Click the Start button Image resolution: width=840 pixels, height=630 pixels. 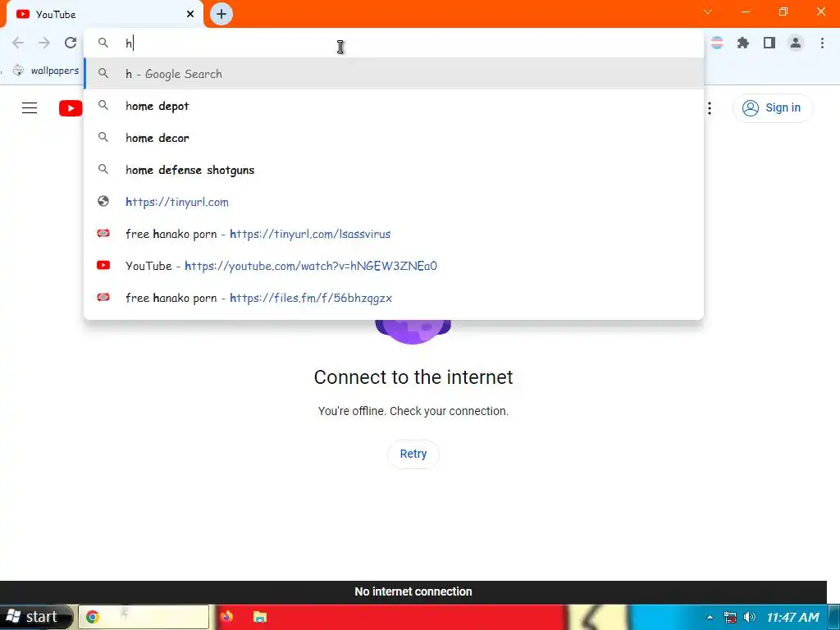tap(35, 617)
